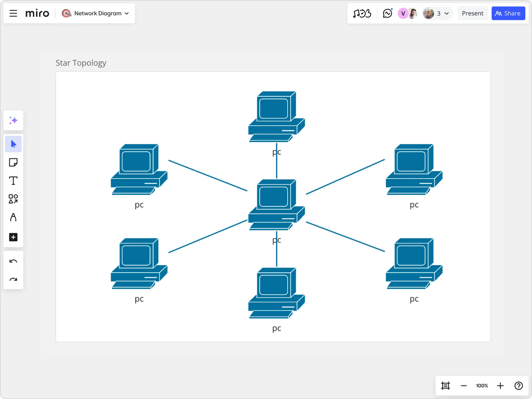Click the collaborator count 3
532x399 pixels.
(x=439, y=13)
